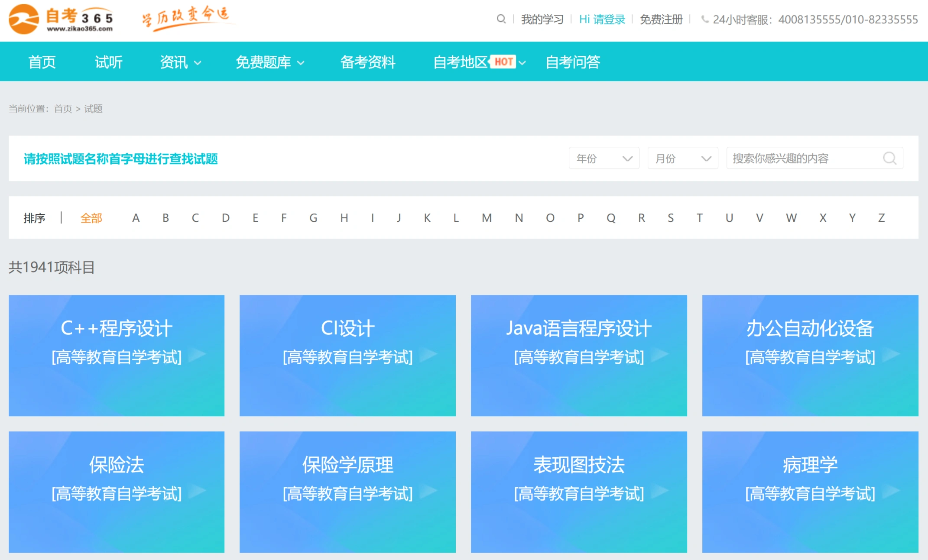The width and height of the screenshot is (928, 560).
Task: Click 免费注册 link
Action: (661, 19)
